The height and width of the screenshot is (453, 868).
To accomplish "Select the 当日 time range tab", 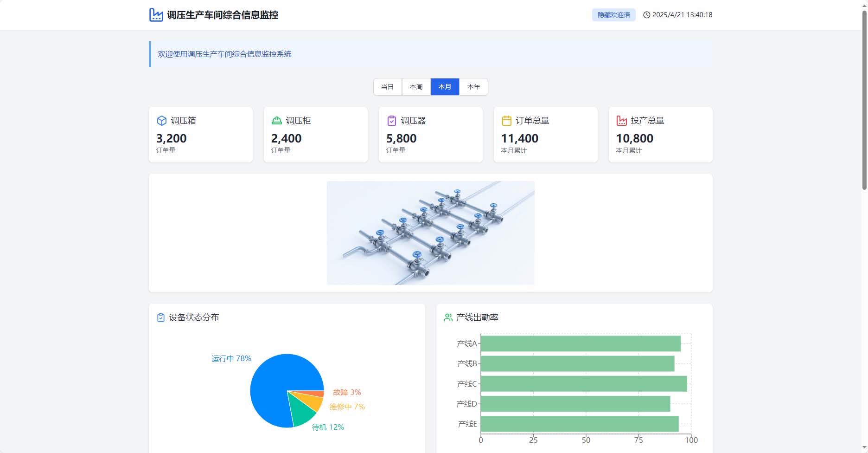I will pyautogui.click(x=388, y=87).
